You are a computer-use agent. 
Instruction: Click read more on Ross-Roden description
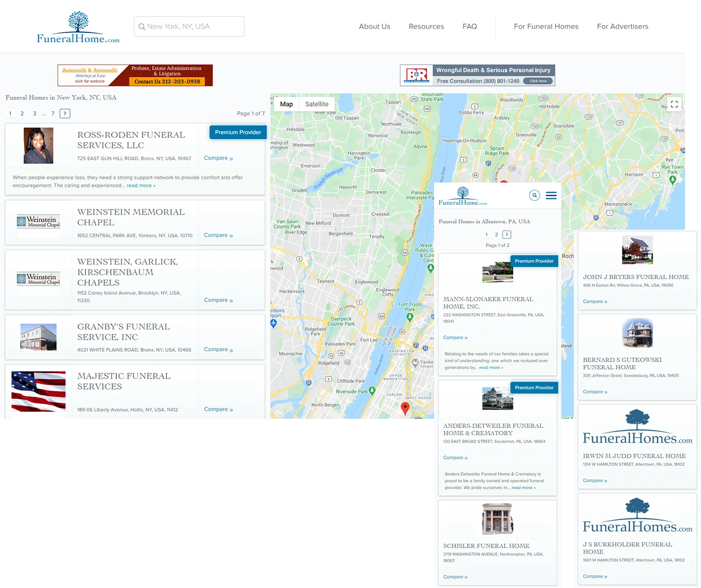141,185
